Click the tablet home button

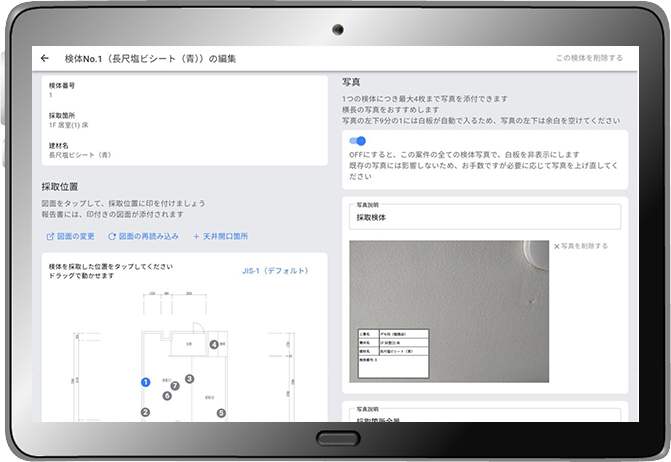tap(338, 438)
